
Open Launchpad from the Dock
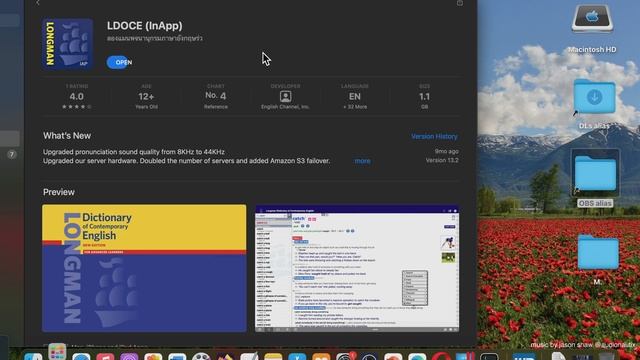click(x=57, y=352)
